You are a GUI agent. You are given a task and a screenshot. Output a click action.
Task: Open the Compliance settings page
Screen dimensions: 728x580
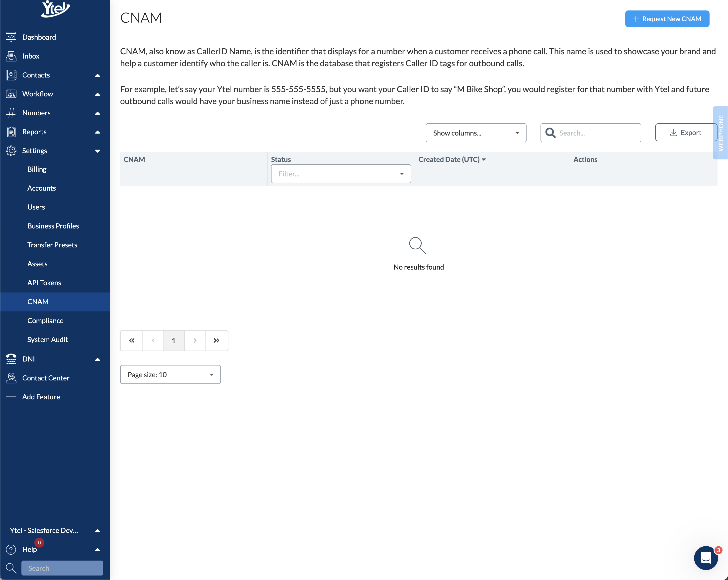click(x=45, y=321)
